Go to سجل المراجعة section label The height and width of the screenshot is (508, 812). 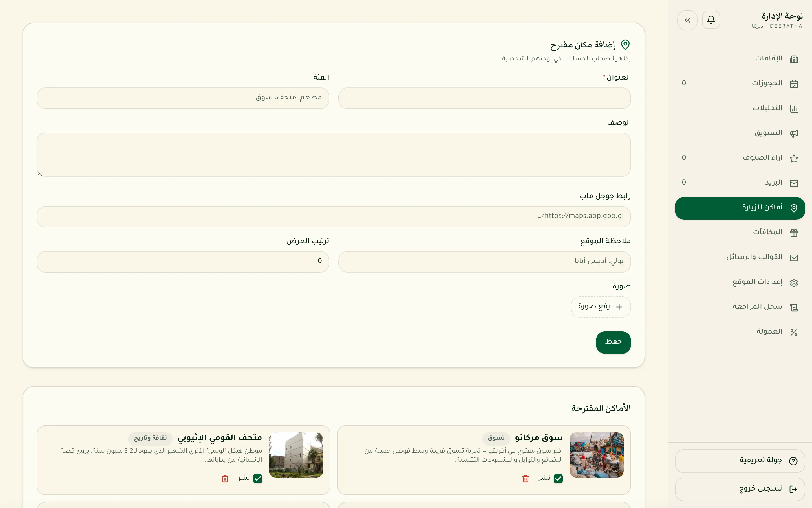coord(757,307)
